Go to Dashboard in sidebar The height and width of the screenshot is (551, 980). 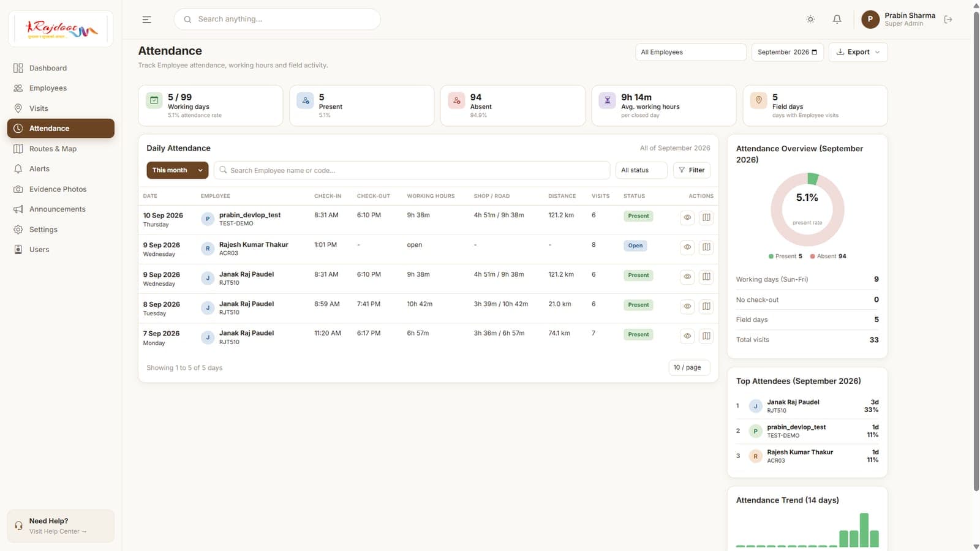61,68
